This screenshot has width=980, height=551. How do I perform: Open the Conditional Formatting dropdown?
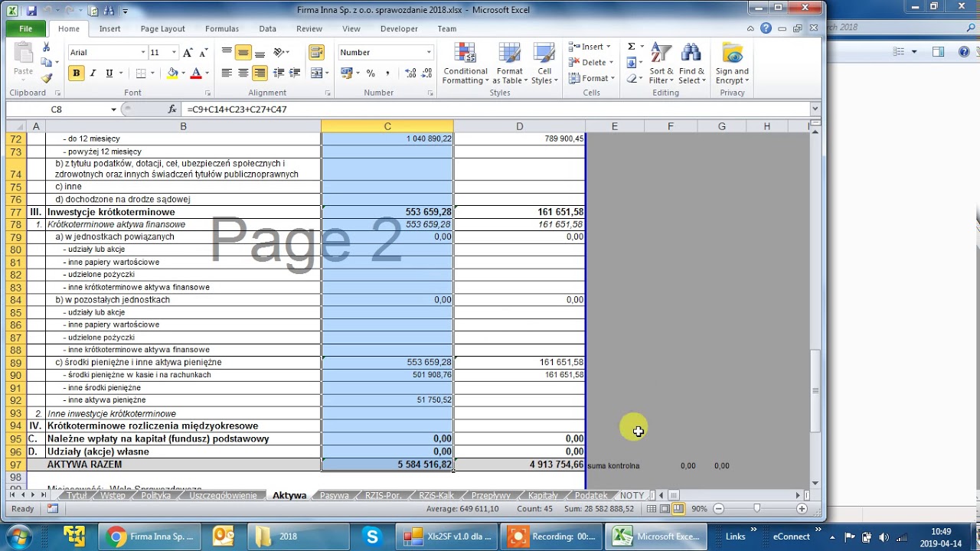[465, 64]
